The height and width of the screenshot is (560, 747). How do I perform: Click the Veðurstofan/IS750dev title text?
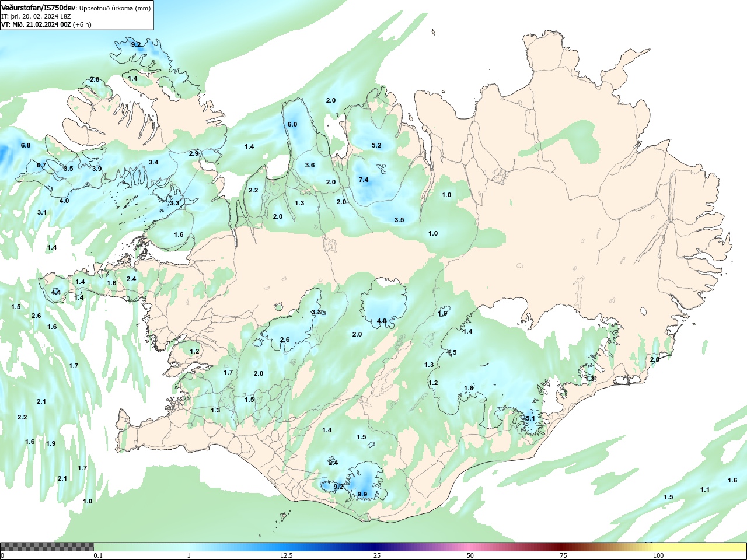tap(39, 8)
